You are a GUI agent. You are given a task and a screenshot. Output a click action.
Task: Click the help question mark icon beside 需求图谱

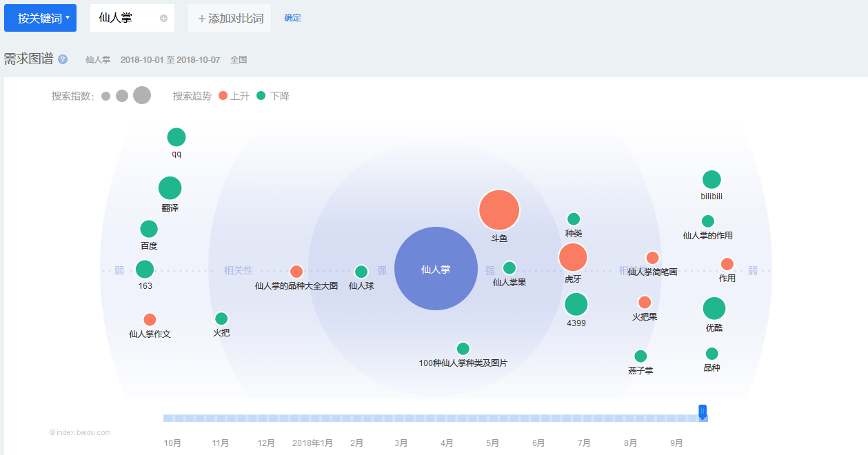(63, 59)
